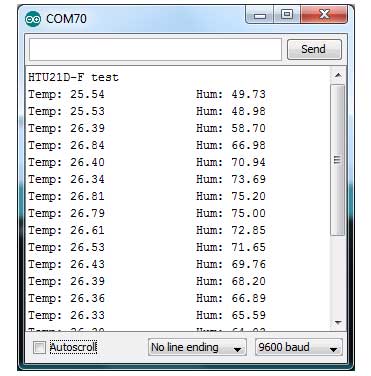This screenshot has width=371, height=376.
Task: Click the 'Temp: 25.54' reading
Action: coord(66,94)
